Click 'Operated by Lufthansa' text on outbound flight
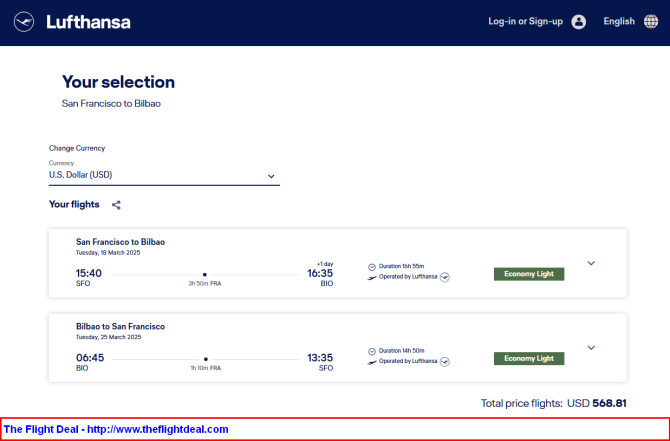The height and width of the screenshot is (441, 670). (408, 277)
